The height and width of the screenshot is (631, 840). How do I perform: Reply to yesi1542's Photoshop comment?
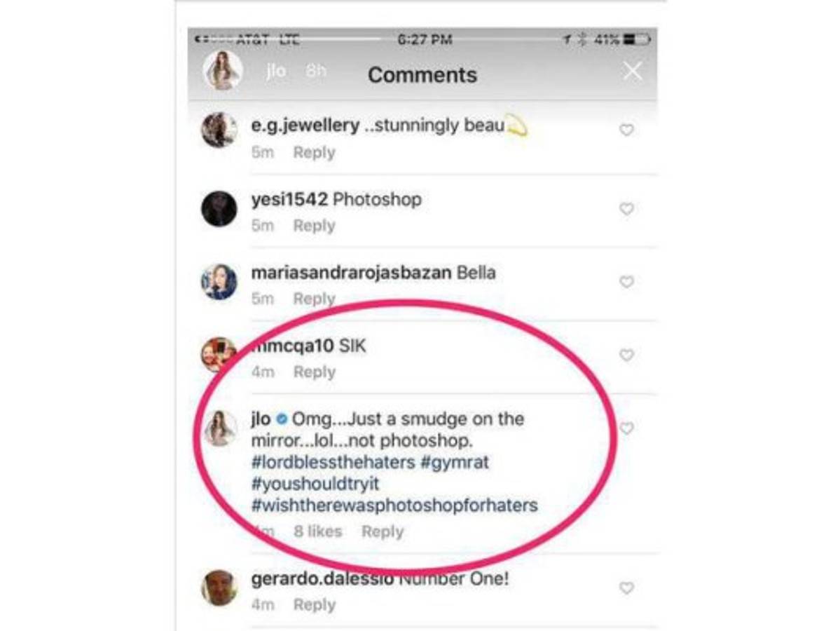pyautogui.click(x=314, y=226)
